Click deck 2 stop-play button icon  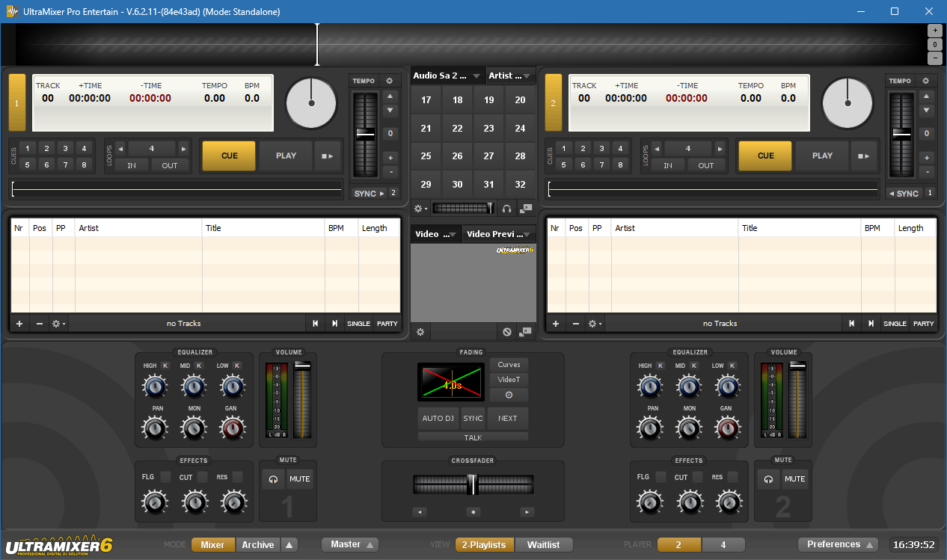coord(863,156)
